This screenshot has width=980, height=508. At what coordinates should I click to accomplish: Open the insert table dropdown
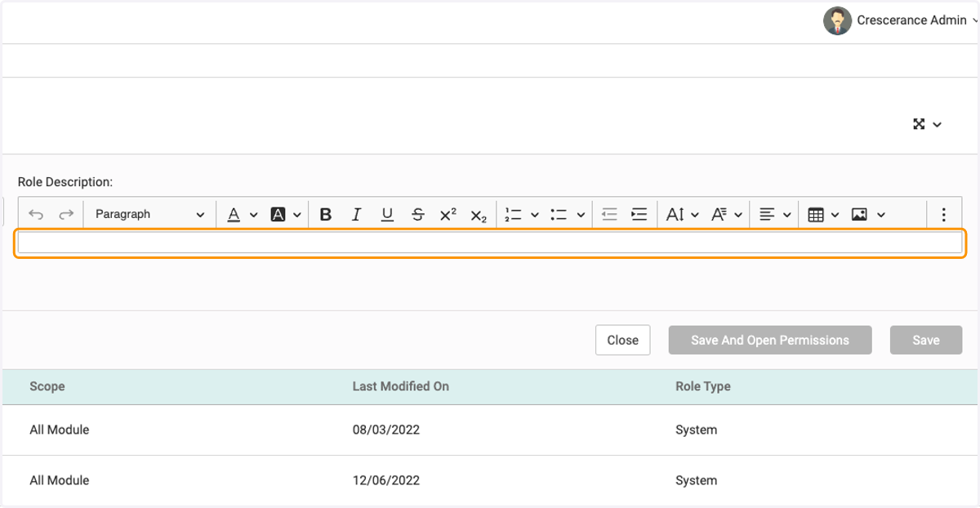pos(823,214)
